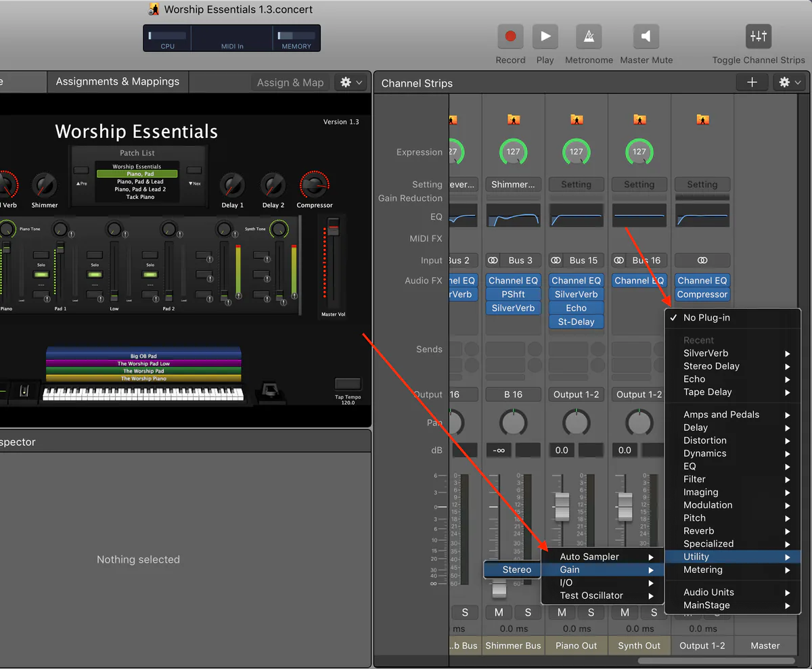Open the Audio Units plug-in submenu

[733, 593]
